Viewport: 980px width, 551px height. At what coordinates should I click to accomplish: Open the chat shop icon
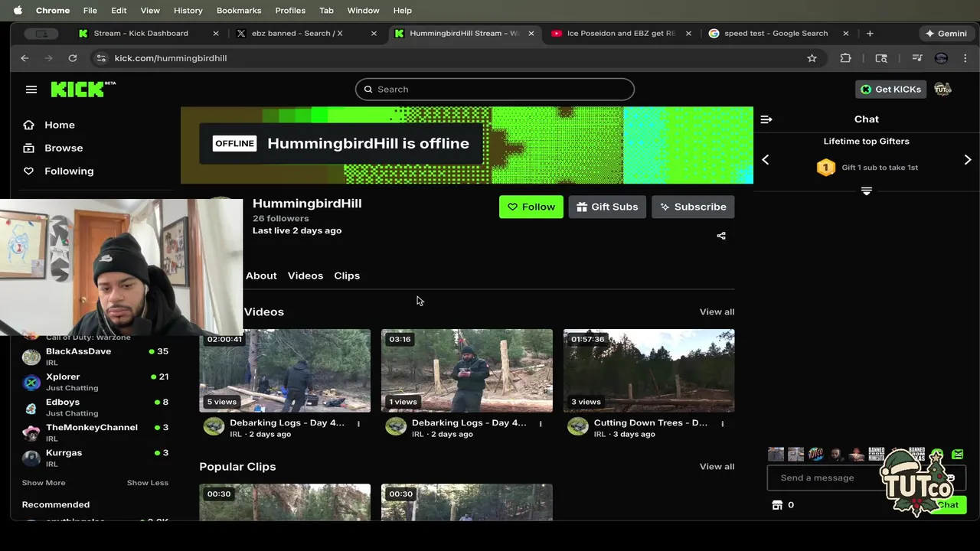pos(777,505)
